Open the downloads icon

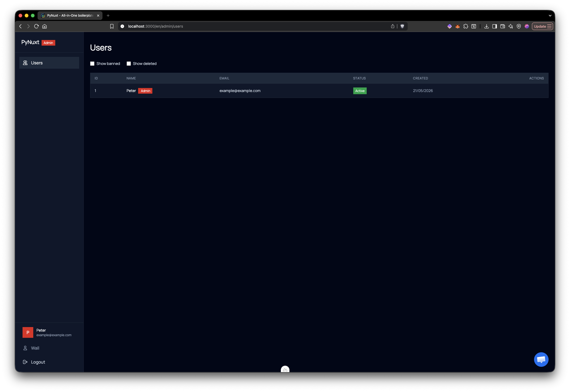[x=487, y=26]
